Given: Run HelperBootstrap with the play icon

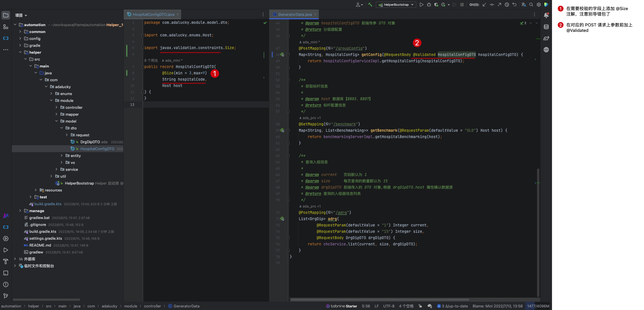Looking at the screenshot, I should 421,5.
